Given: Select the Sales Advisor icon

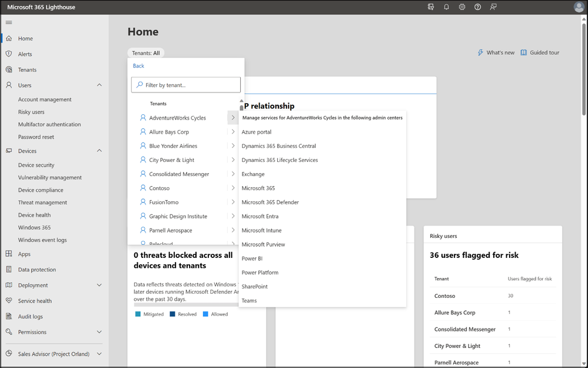Looking at the screenshot, I should 9,354.
